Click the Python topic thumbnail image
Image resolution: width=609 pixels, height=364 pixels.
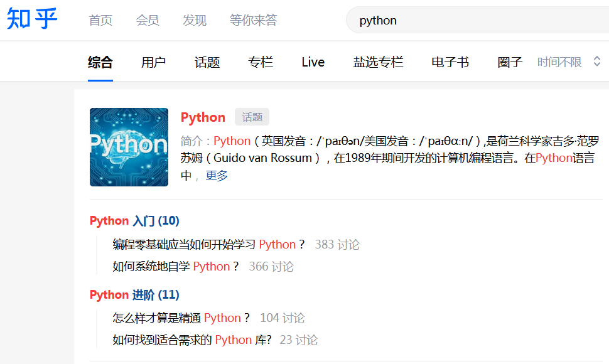click(129, 147)
